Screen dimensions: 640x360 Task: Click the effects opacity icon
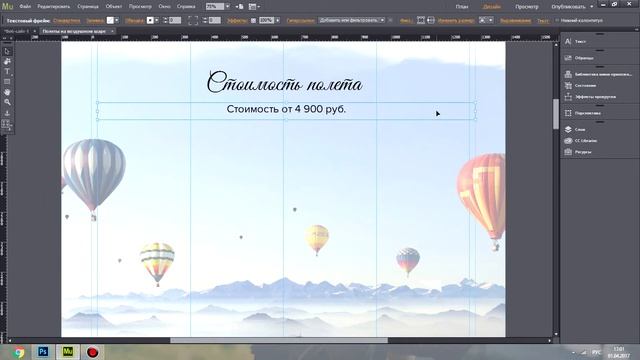pyautogui.click(x=253, y=20)
